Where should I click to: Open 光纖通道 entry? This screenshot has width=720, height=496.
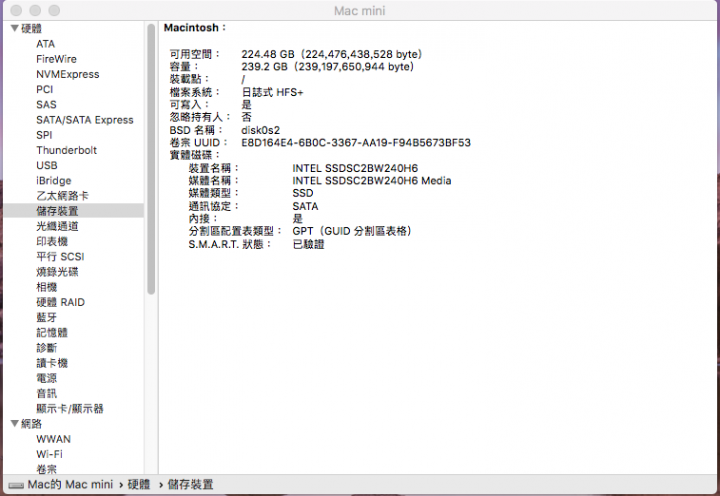pyautogui.click(x=57, y=226)
